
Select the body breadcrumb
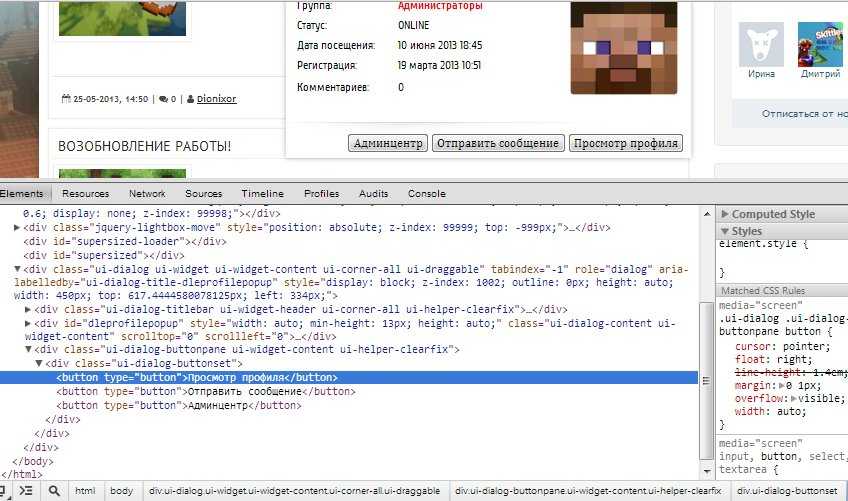coord(121,491)
